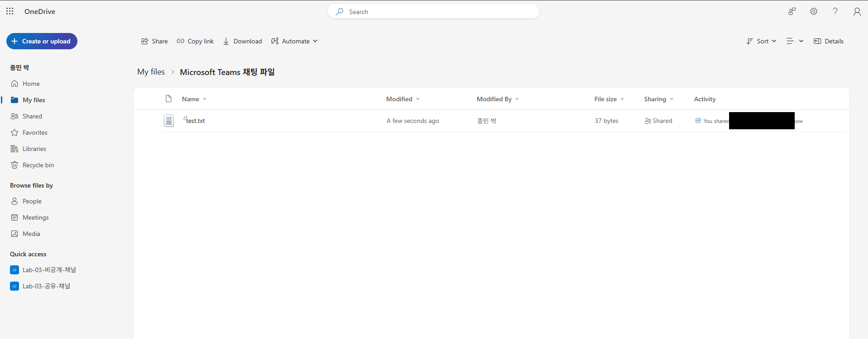Open the Sort dropdown

tap(762, 41)
